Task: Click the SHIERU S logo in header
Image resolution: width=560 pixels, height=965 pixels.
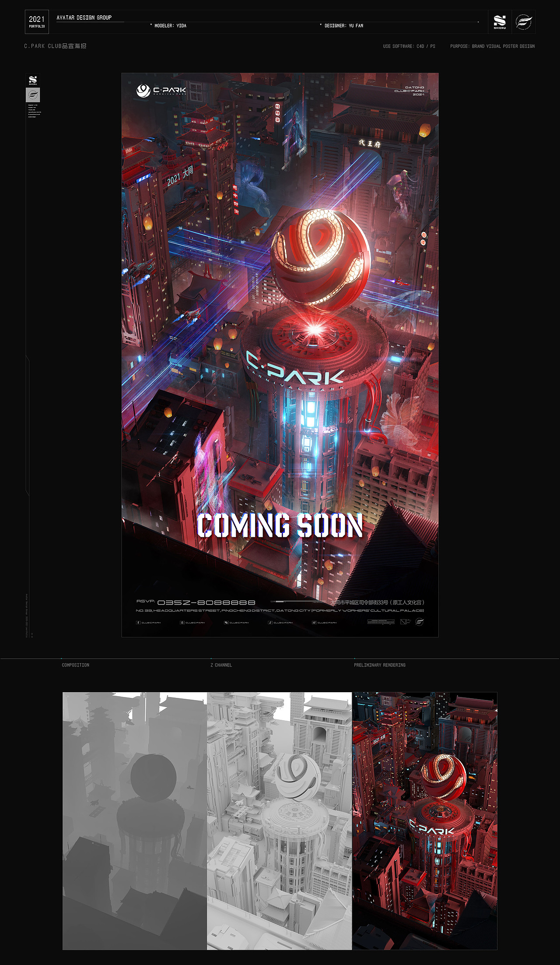Action: 500,22
